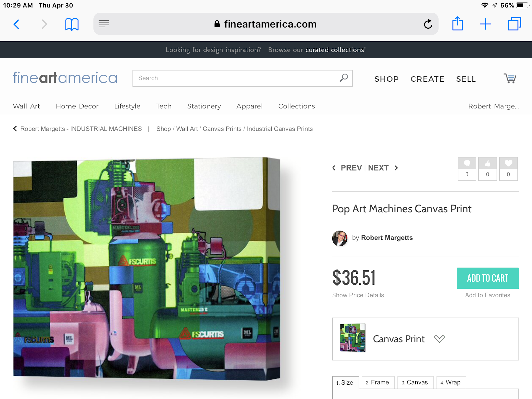Image resolution: width=532 pixels, height=399 pixels.
Task: Follow the curated collections link
Action: click(335, 50)
